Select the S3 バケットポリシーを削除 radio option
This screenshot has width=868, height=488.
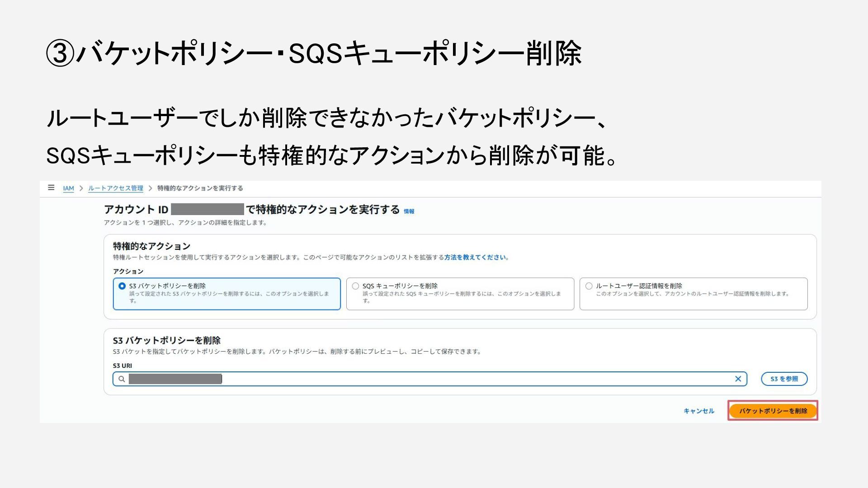(x=122, y=286)
